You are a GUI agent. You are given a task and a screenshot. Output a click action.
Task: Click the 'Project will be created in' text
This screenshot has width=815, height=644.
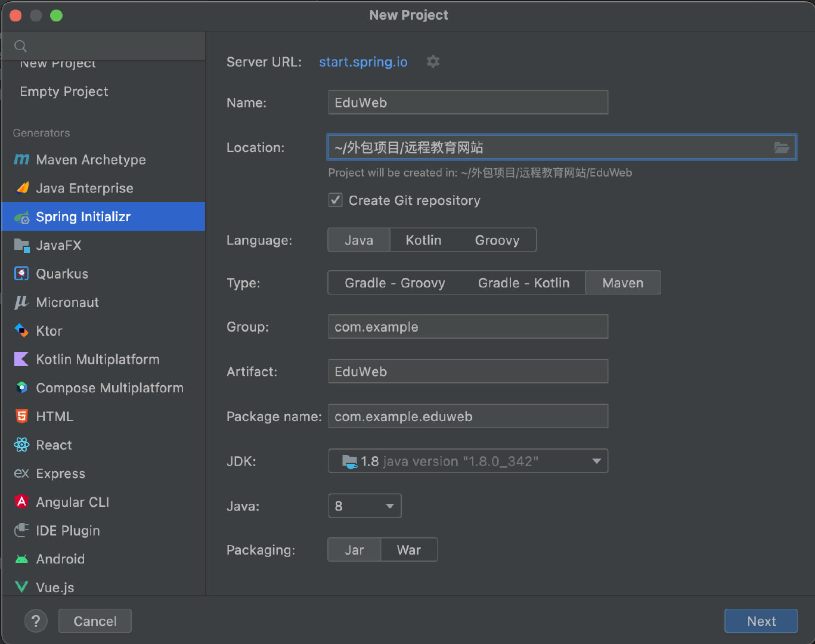(x=480, y=172)
